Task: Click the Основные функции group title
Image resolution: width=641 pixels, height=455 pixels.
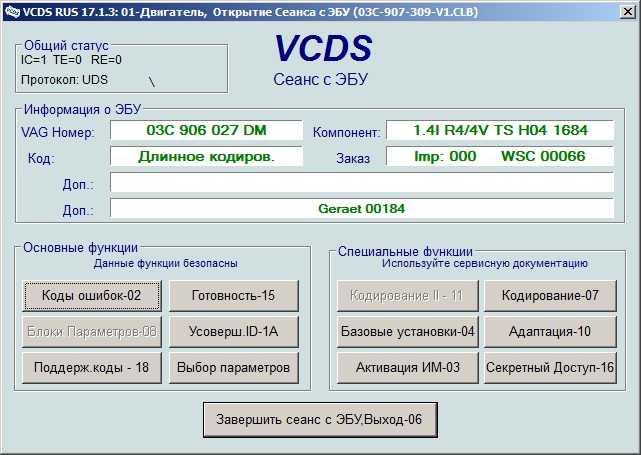Action: point(81,248)
